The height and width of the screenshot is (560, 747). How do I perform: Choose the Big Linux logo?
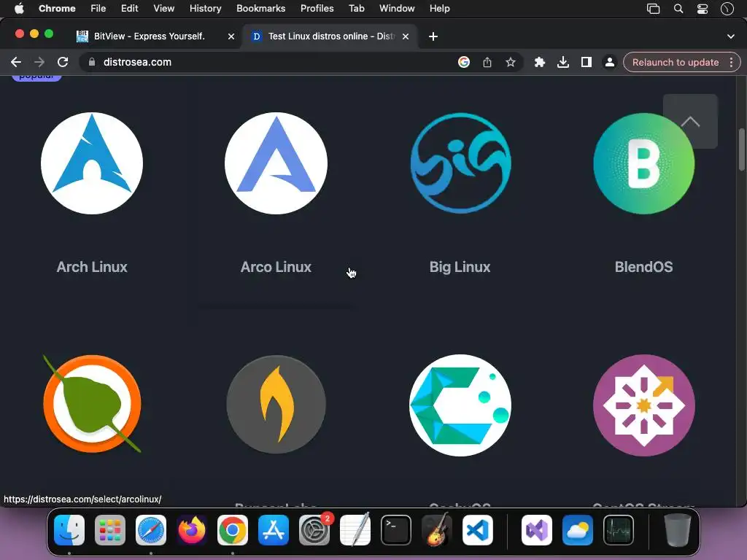click(460, 163)
